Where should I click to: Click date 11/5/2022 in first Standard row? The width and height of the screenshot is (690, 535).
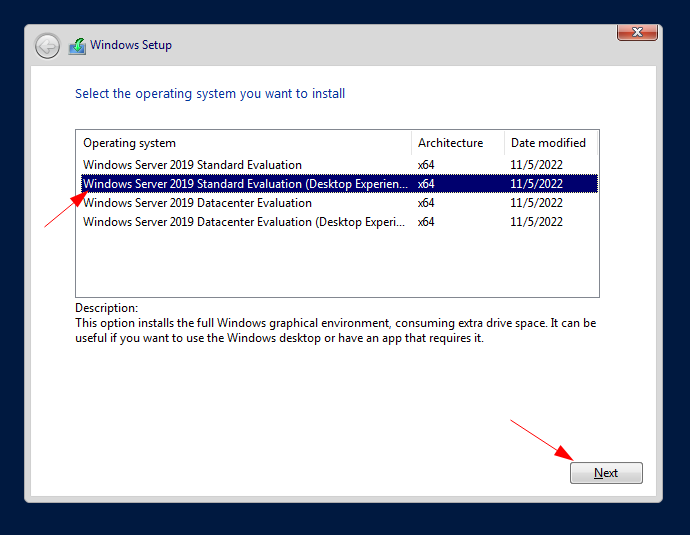tap(536, 165)
